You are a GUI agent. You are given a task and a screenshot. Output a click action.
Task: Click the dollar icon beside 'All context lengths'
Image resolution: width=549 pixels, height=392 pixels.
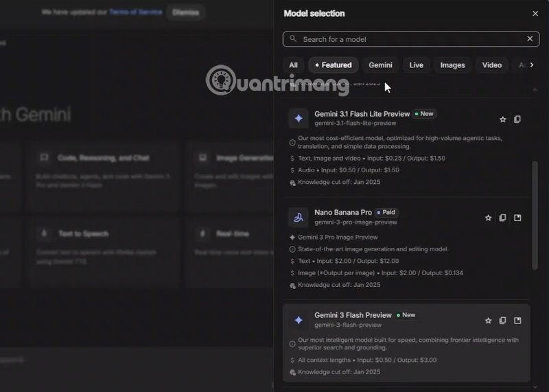point(292,360)
